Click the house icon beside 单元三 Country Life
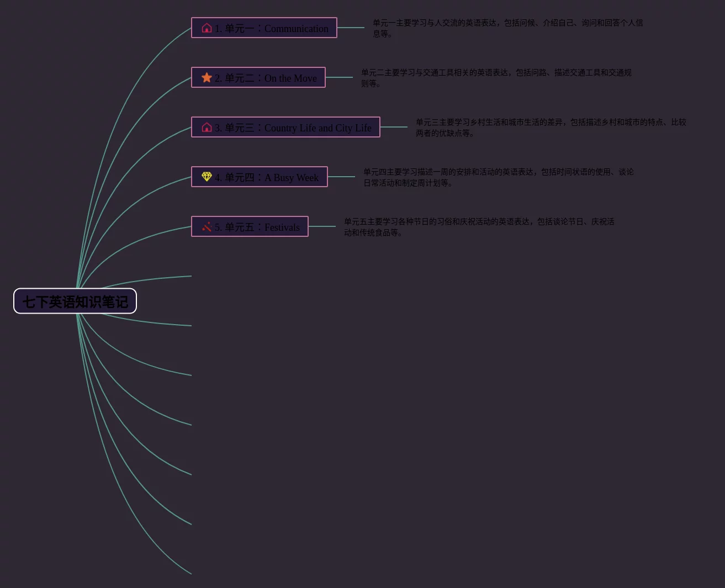 tap(207, 128)
